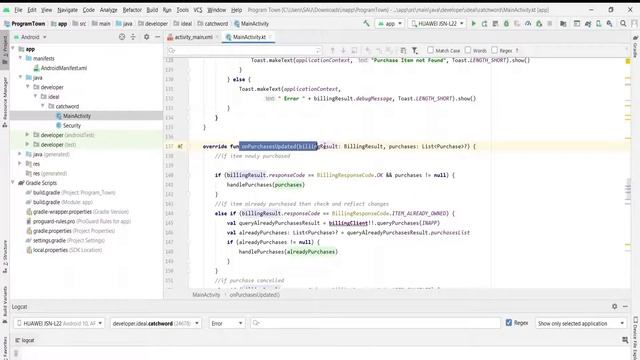Click the Logcat search filter field

[x=375, y=323]
